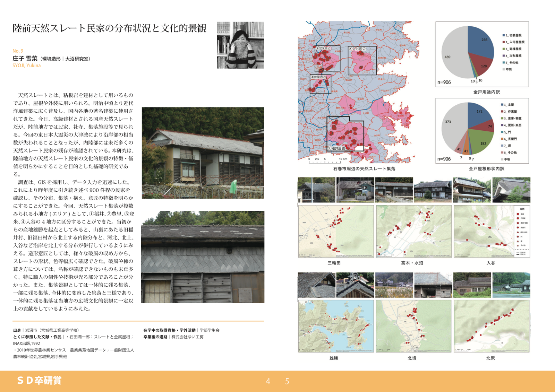Open the 三輪田 settlement map
Image resolution: width=555 pixels, height=392 pixels.
tap(336, 231)
